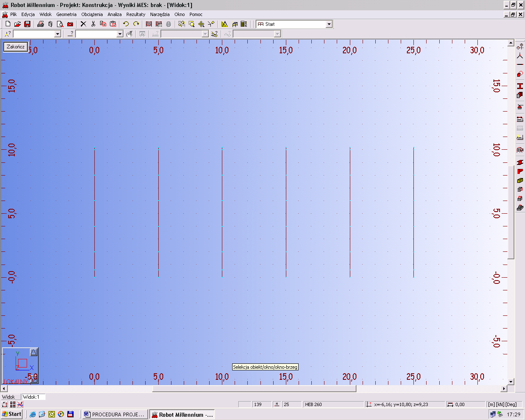Viewport: 525px width, 420px height.
Task: Undo the last operation
Action: click(126, 24)
